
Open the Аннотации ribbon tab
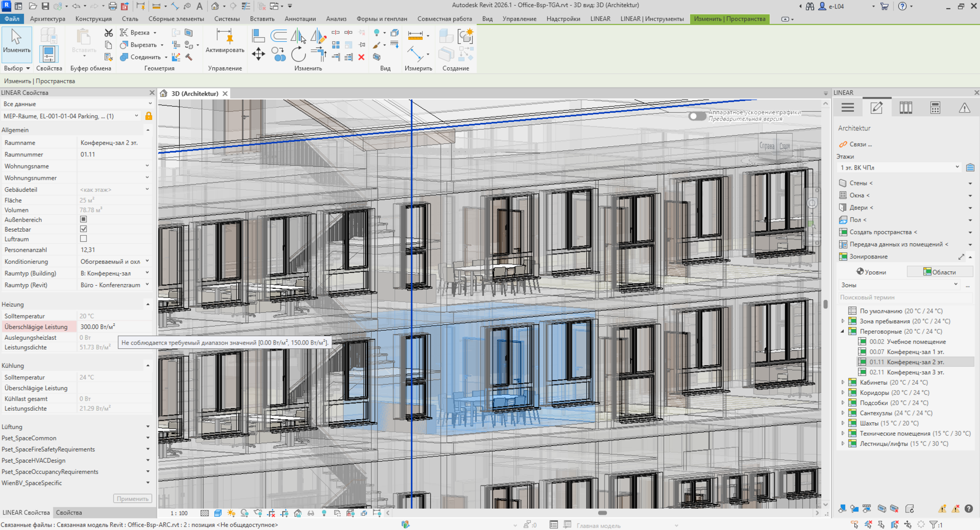point(300,19)
